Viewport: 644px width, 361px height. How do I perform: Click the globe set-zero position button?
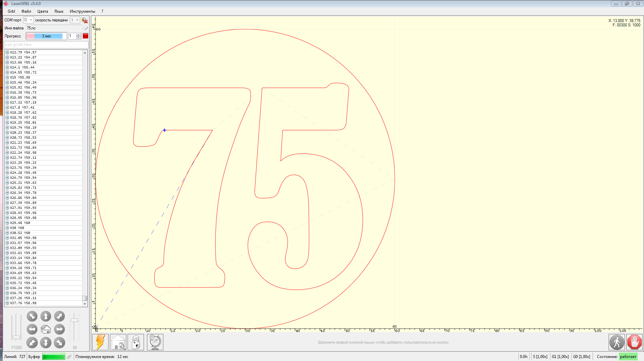(x=155, y=342)
